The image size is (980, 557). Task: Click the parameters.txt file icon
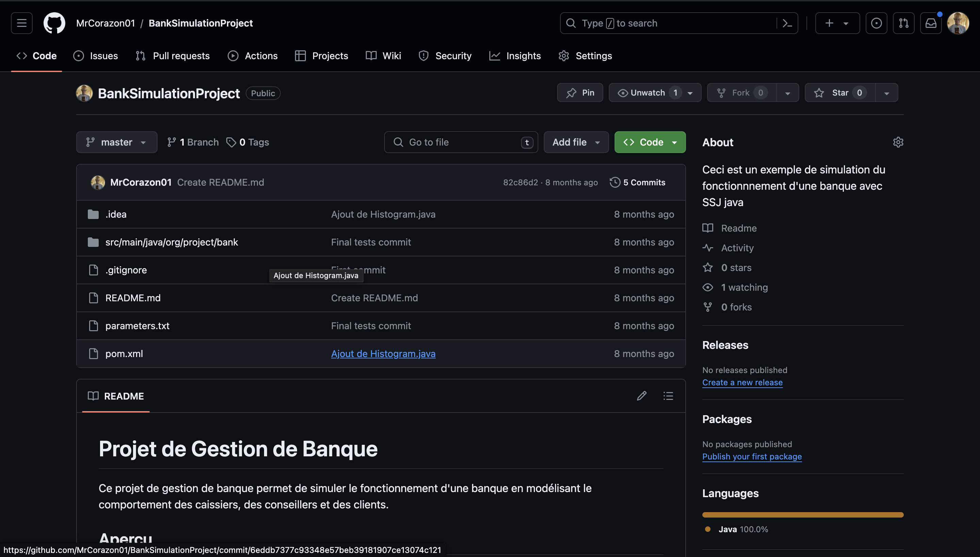point(93,326)
